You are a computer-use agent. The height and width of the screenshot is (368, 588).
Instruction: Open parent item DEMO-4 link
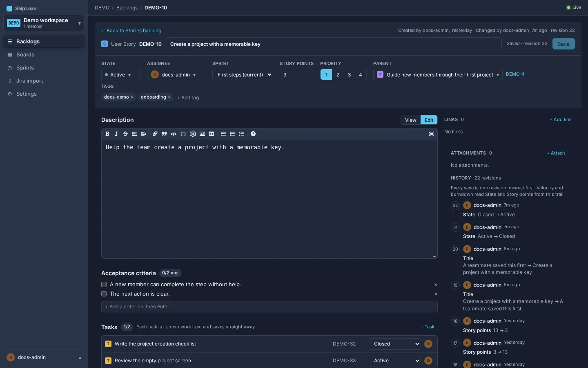coord(515,74)
